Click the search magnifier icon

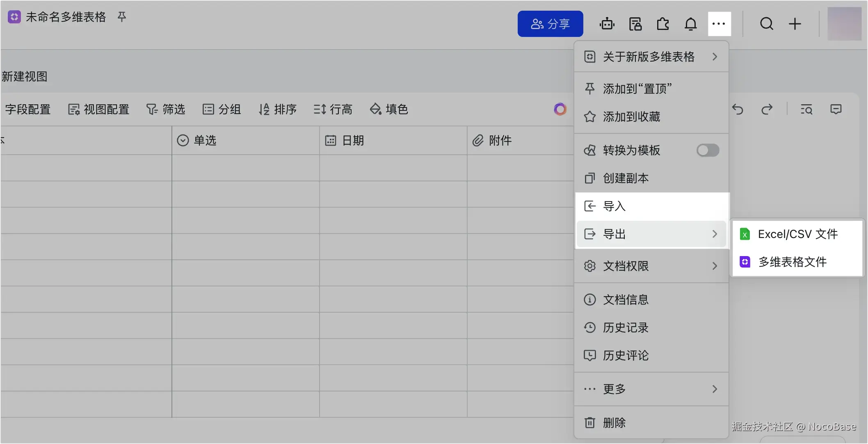click(766, 24)
